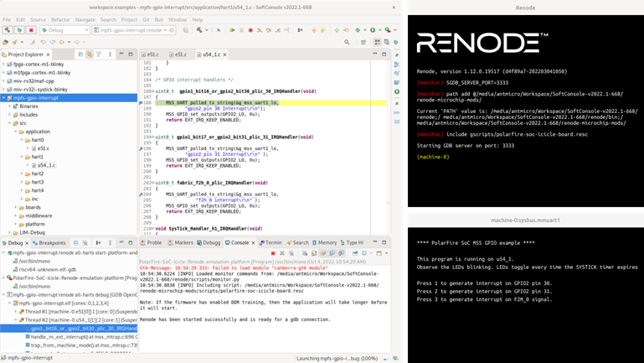Viewport: 644px width, 363px height.
Task: Click the launch configuration gear settings icon
Action: coord(172,30)
